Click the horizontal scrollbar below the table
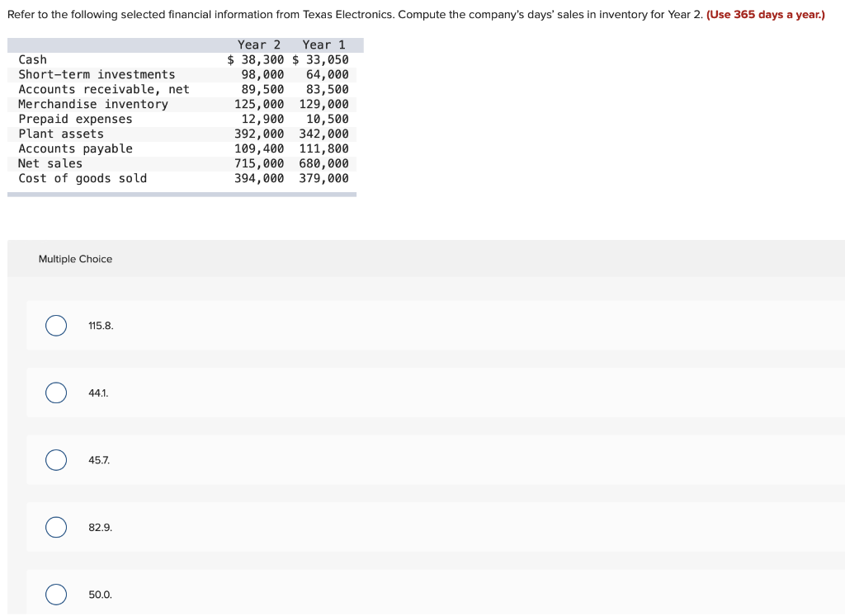This screenshot has width=845, height=616. coord(182,194)
